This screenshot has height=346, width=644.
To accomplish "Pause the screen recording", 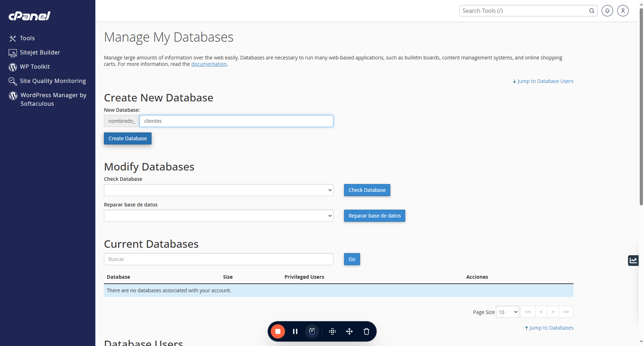I will click(295, 331).
